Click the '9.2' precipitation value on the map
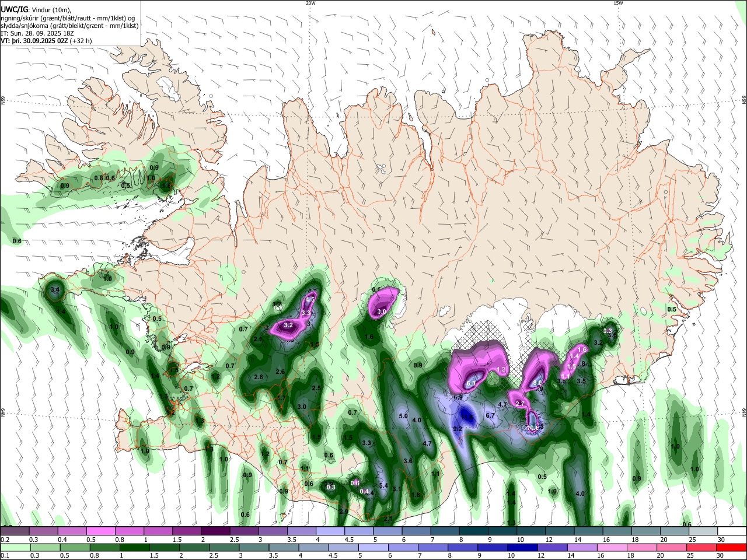Screen dimensions: 747x560 (x=458, y=429)
